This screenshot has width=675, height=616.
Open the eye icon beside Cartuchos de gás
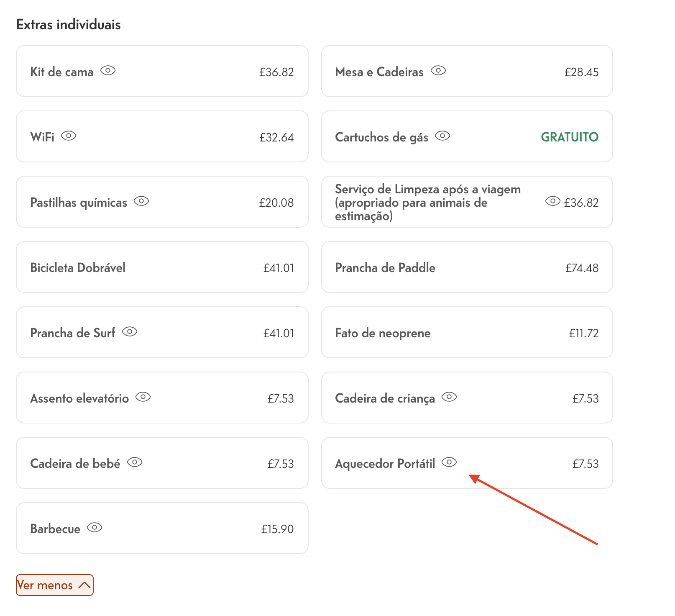(442, 136)
